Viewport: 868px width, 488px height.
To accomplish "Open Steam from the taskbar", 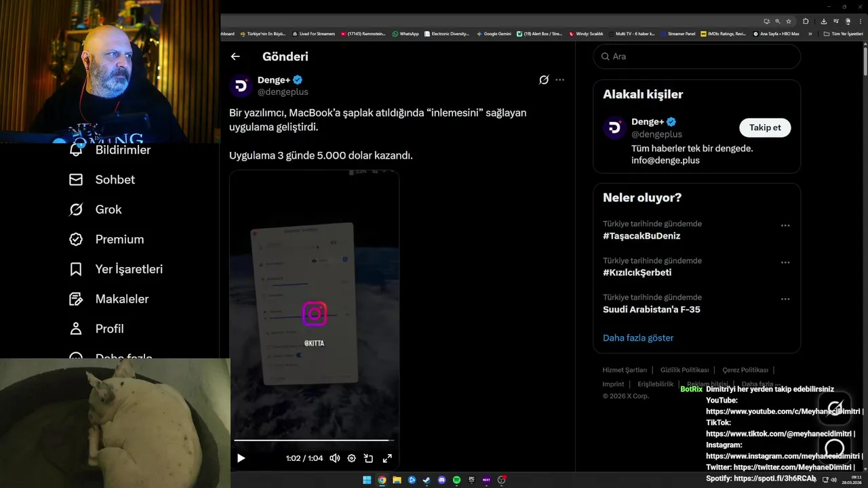I will coord(427,480).
